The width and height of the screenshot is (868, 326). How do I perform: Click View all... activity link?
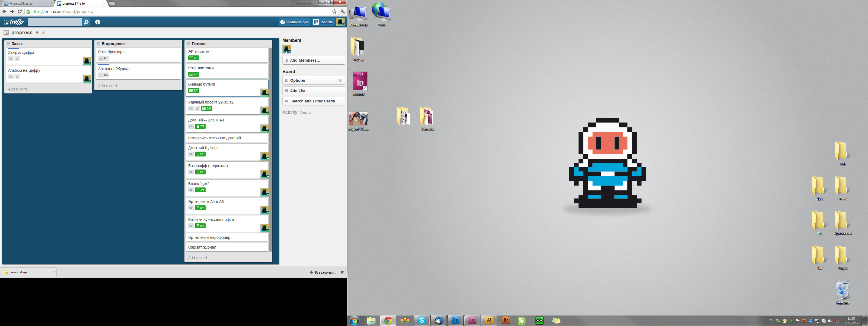(307, 112)
